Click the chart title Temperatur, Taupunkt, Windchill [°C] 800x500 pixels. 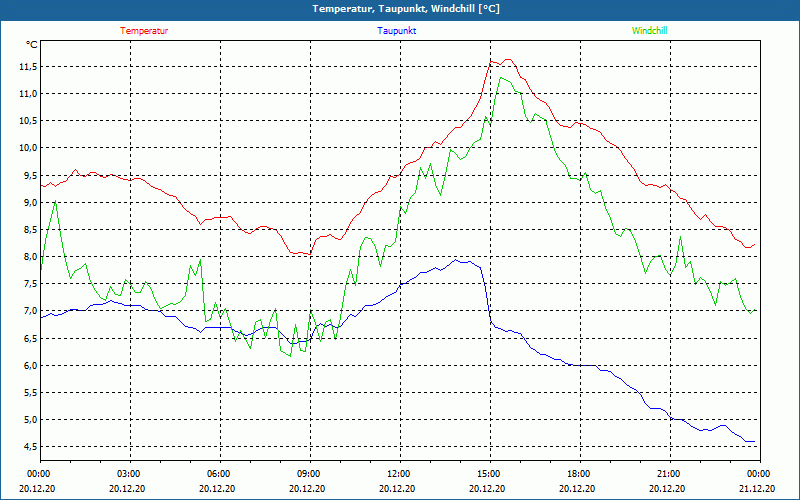[406, 9]
